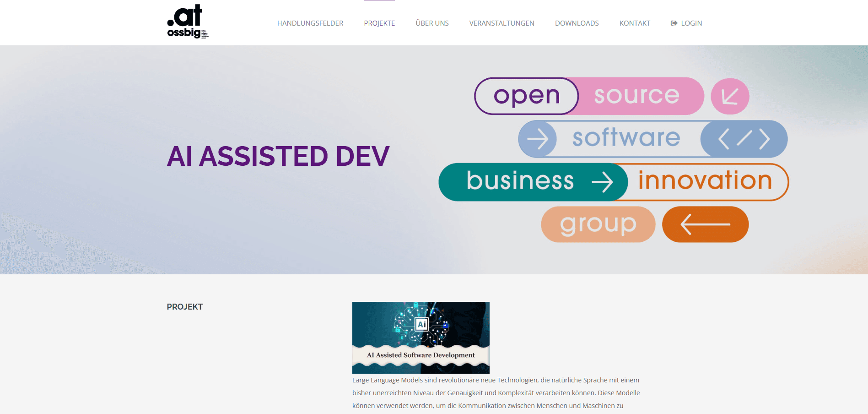
Task: Click the peach group pill
Action: point(598,224)
